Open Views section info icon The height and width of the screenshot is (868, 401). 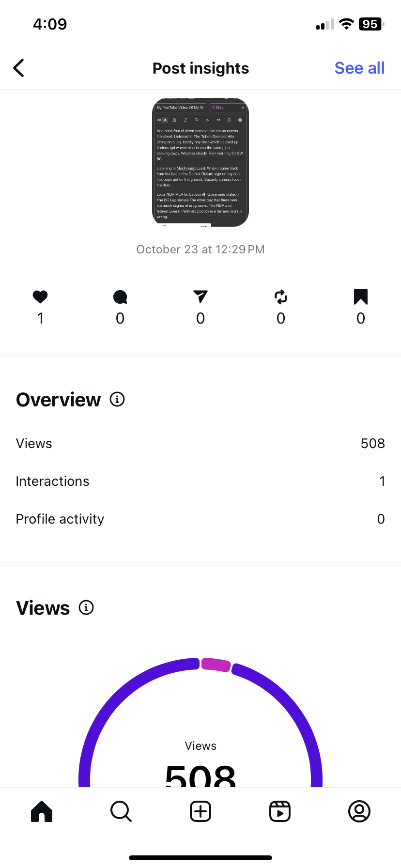point(86,607)
